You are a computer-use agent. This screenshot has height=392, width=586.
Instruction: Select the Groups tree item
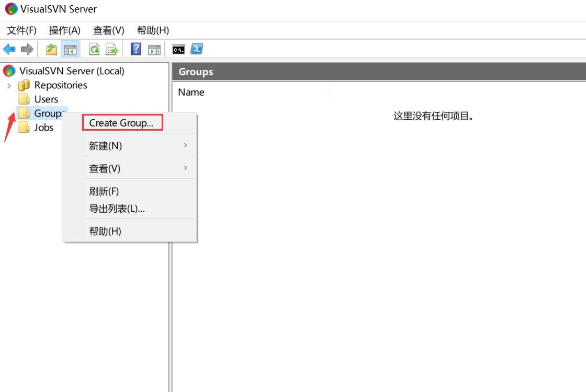(x=48, y=113)
